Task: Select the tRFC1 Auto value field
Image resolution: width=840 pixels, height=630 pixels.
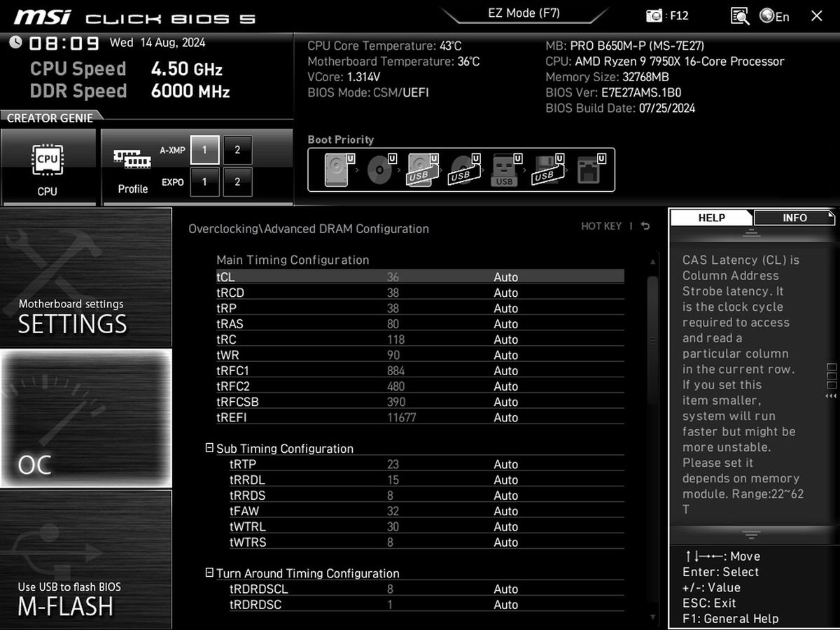Action: pos(506,371)
